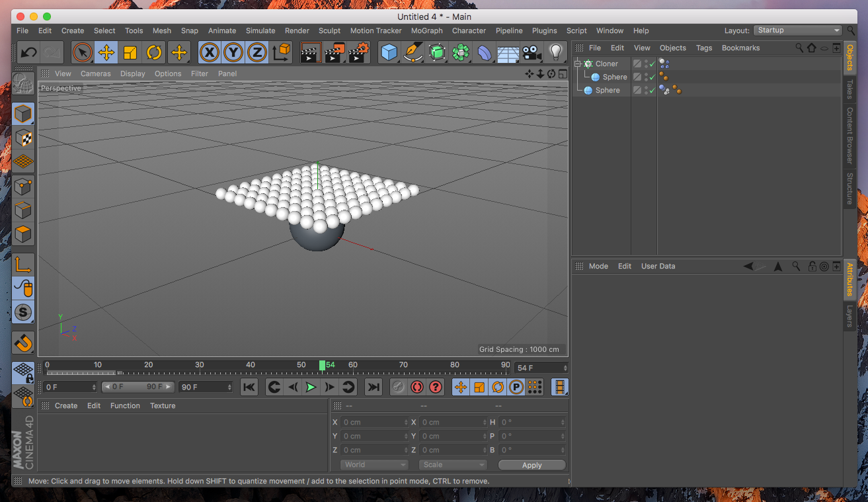
Task: Activate the Scale tool
Action: click(130, 52)
